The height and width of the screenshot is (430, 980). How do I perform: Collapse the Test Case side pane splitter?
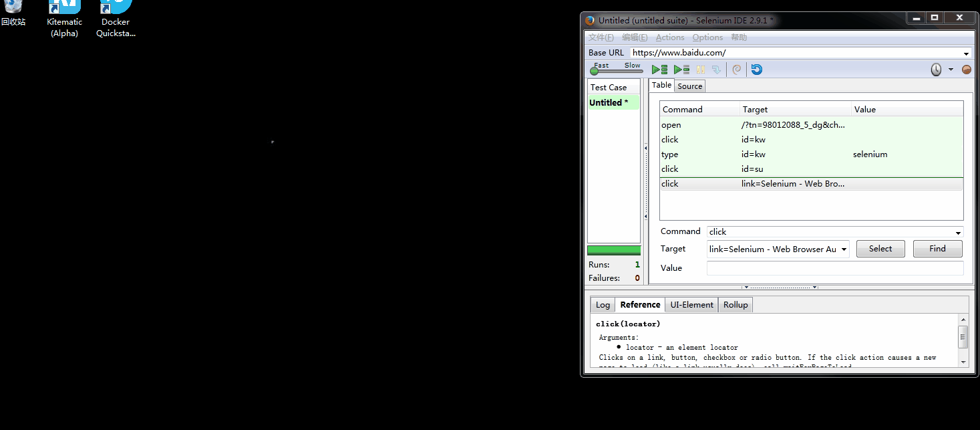coord(645,182)
